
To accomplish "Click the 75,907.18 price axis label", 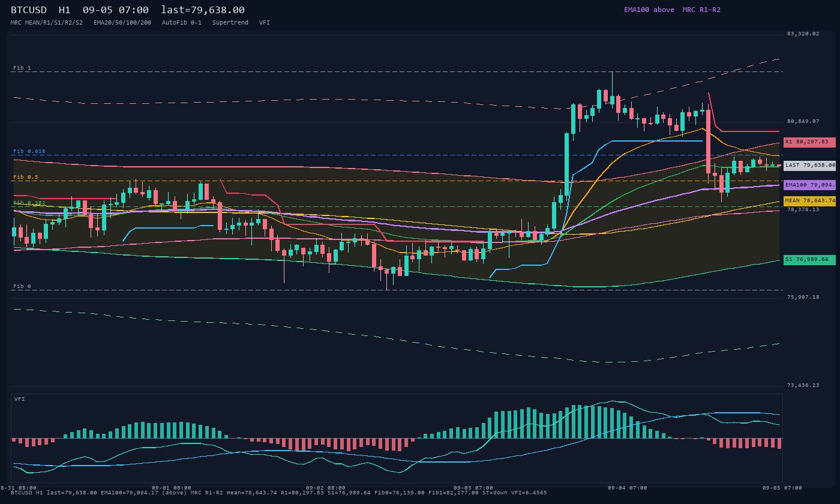I will click(803, 297).
